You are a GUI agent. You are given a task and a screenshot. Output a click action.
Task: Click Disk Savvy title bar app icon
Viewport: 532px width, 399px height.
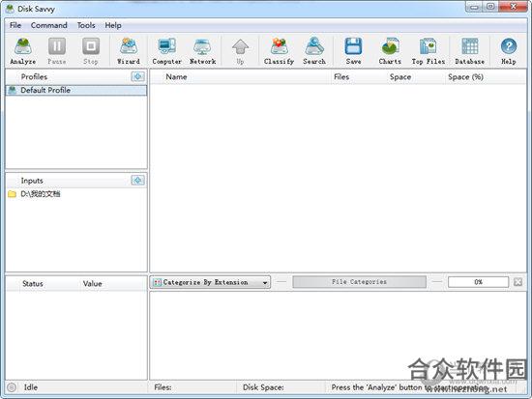(x=11, y=9)
